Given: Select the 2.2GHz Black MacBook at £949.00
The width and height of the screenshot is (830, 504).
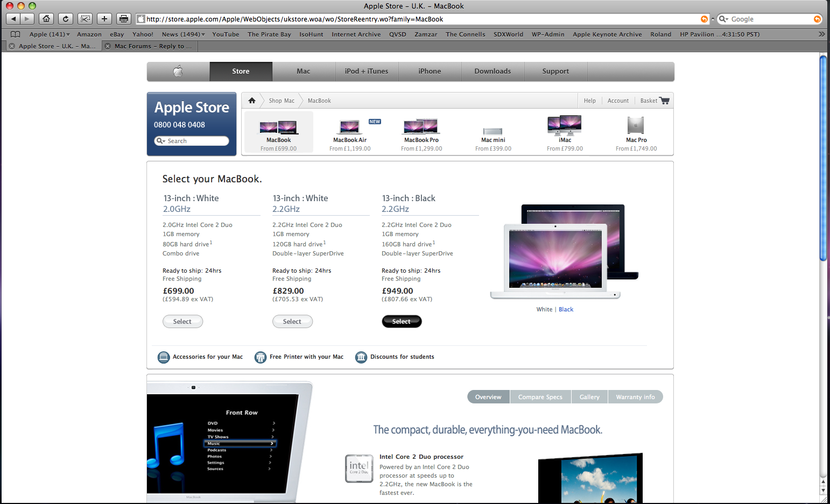Looking at the screenshot, I should [x=402, y=322].
